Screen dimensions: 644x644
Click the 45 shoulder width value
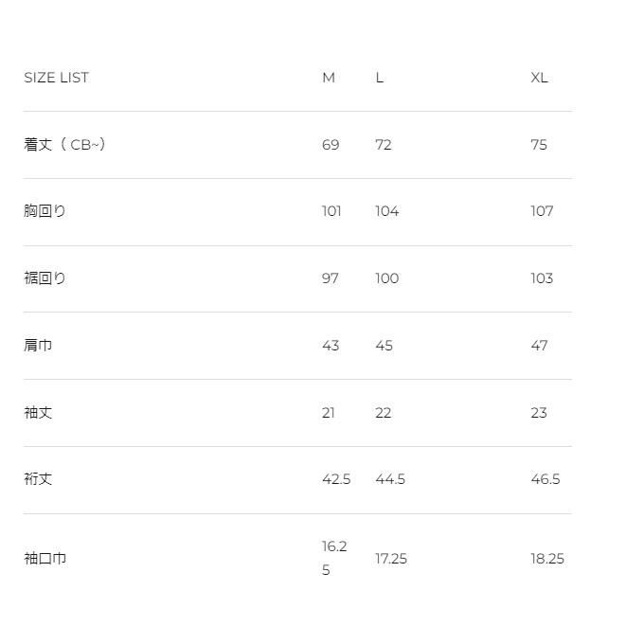point(384,346)
